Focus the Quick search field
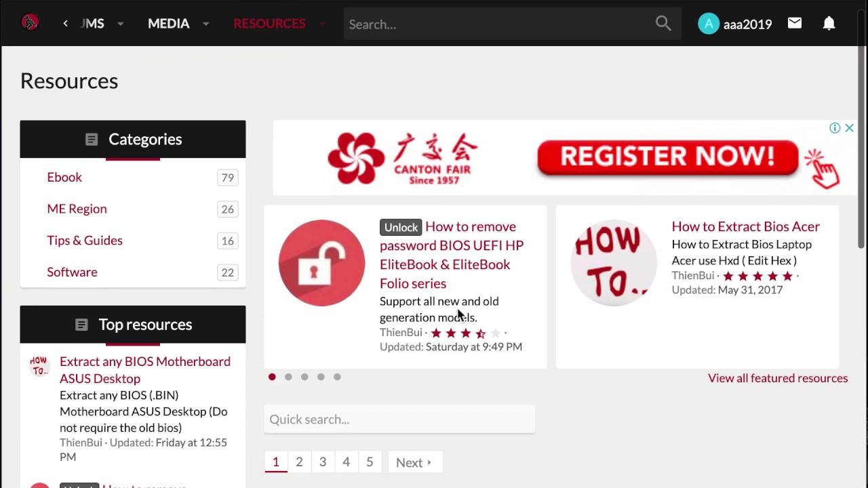 pyautogui.click(x=399, y=420)
